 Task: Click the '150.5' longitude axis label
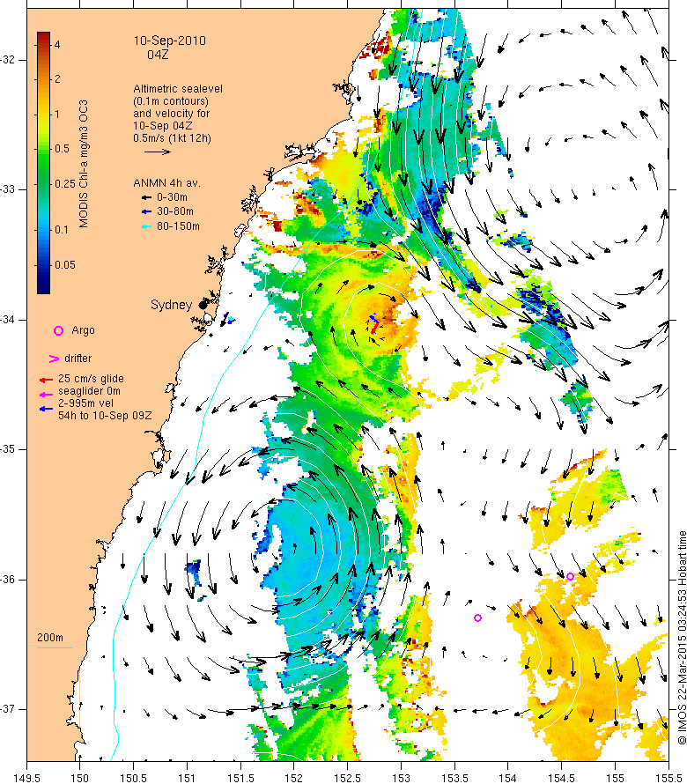point(134,778)
